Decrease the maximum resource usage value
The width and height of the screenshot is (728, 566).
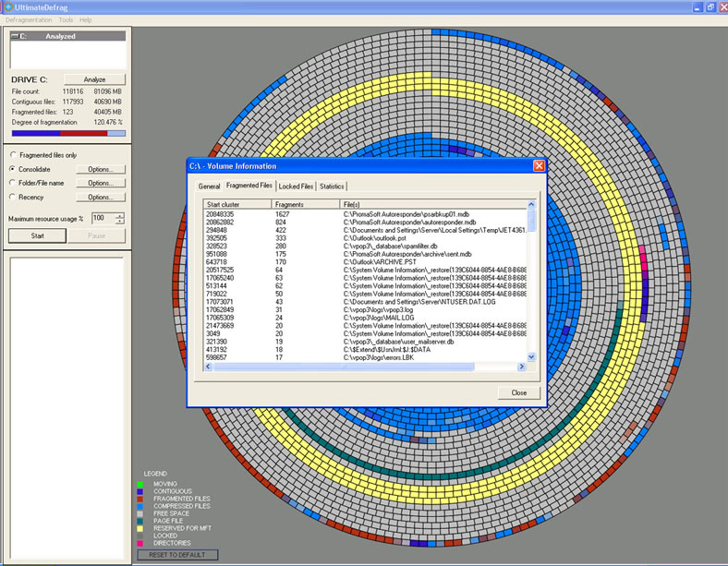pos(120,222)
